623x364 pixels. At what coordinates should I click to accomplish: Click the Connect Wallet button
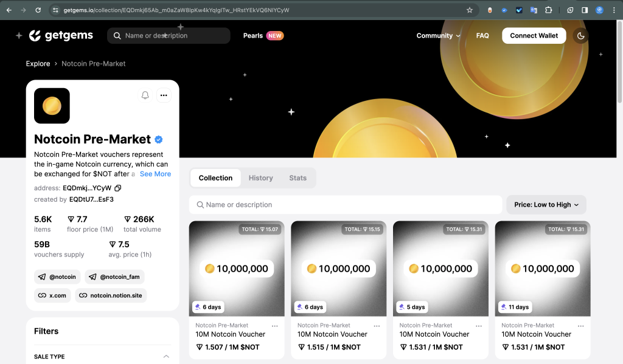pyautogui.click(x=534, y=35)
